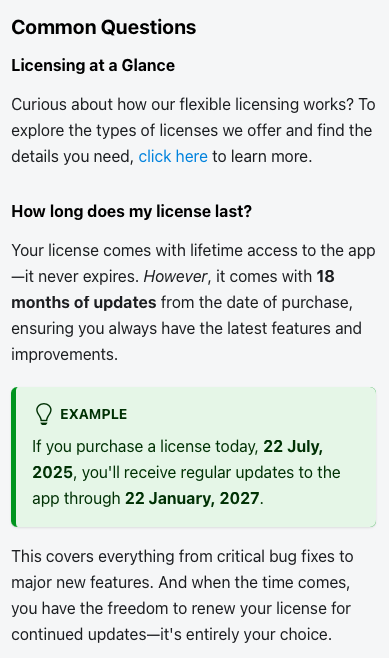Click the green left border of callout
Screen dimensions: 389x658
pyautogui.click(x=14, y=457)
